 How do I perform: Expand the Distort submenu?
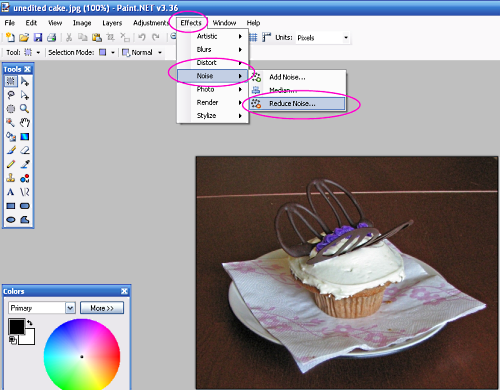point(213,63)
